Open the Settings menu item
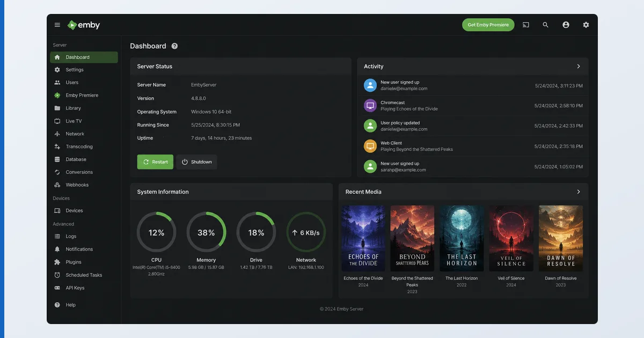 84,70
